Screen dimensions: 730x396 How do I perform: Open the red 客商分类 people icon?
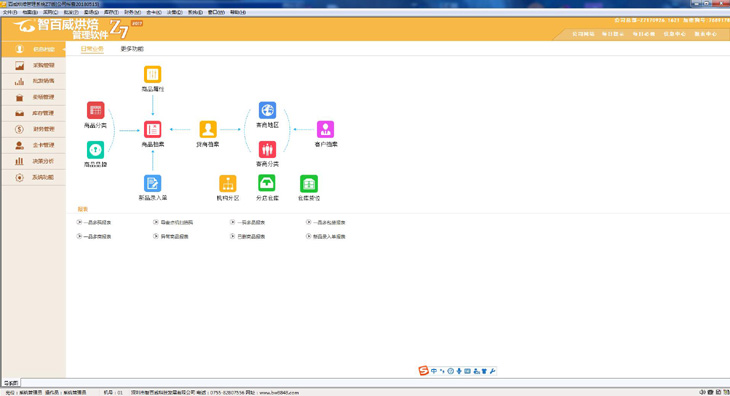pyautogui.click(x=267, y=149)
